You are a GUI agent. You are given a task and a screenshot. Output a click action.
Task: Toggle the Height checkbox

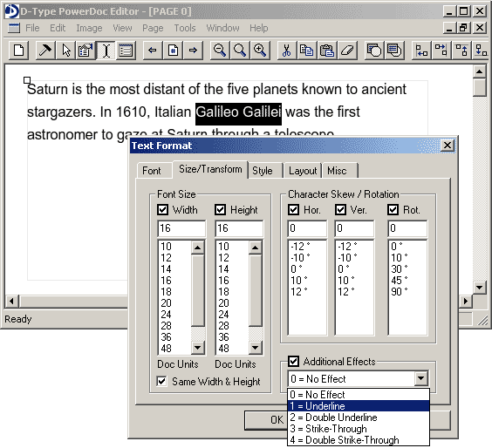tap(221, 209)
